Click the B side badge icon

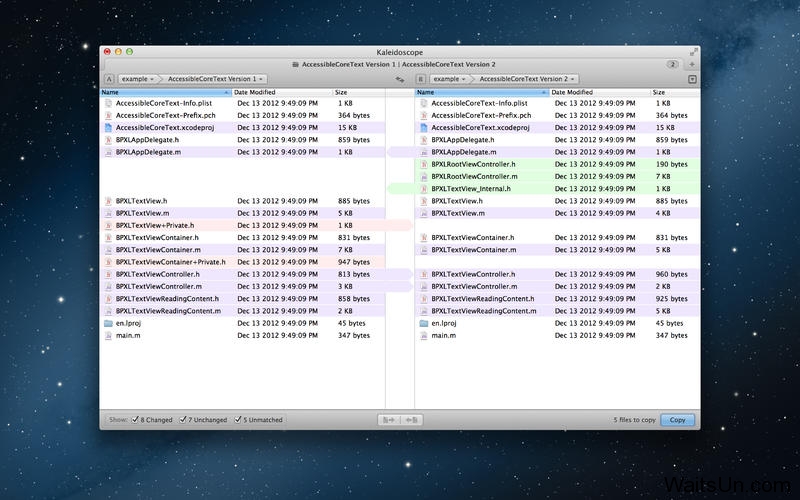coord(422,78)
